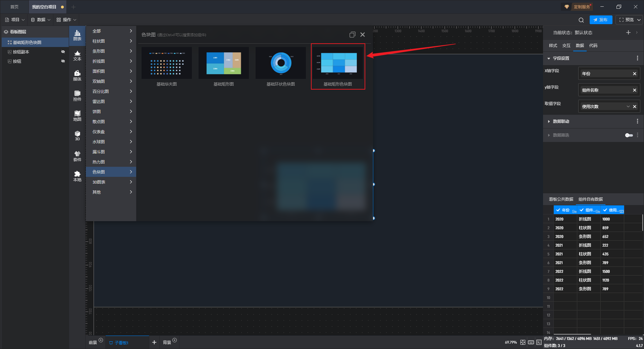Switch to the 代码 tab

tap(593, 46)
